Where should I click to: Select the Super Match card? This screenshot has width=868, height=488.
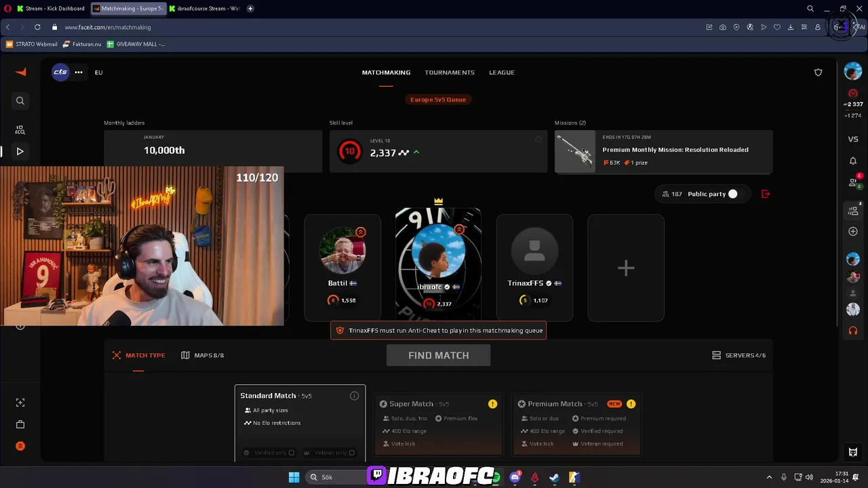(x=438, y=426)
